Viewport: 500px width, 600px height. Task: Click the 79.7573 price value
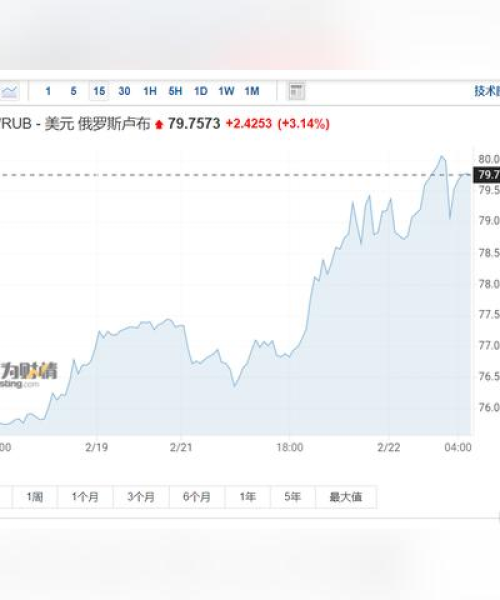tap(194, 124)
